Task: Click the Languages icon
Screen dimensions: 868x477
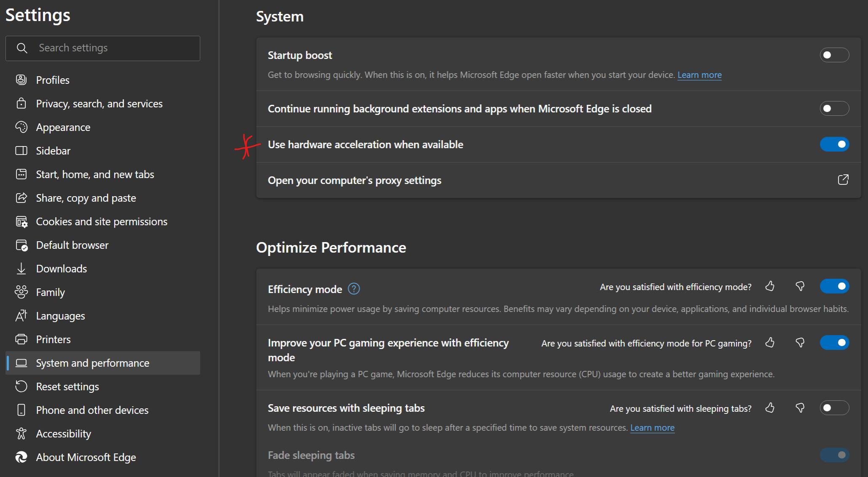Action: point(21,315)
